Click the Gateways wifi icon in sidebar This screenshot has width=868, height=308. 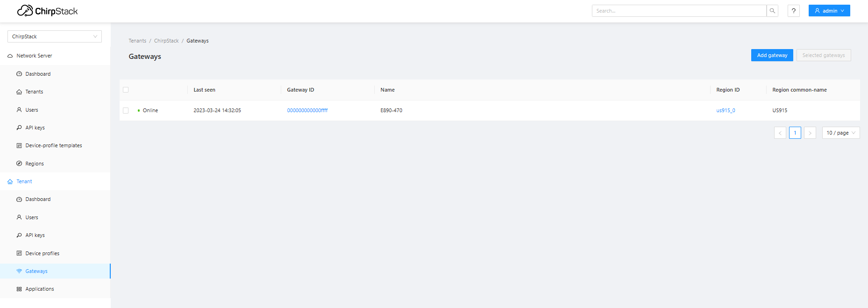(19, 271)
